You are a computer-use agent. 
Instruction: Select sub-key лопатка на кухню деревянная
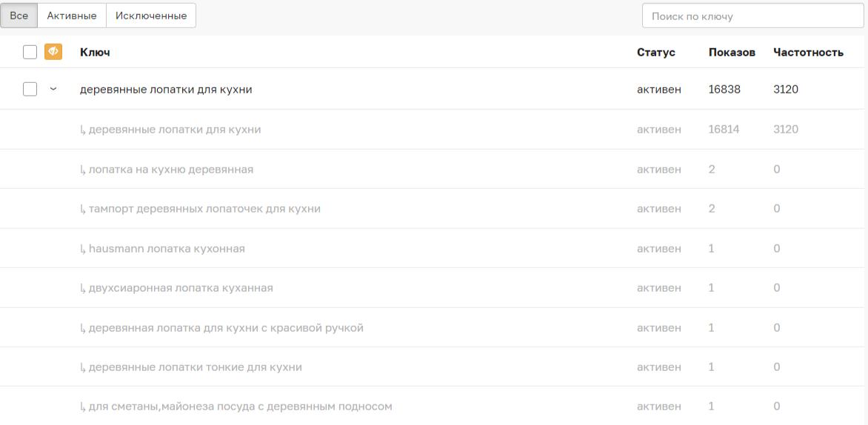click(170, 170)
